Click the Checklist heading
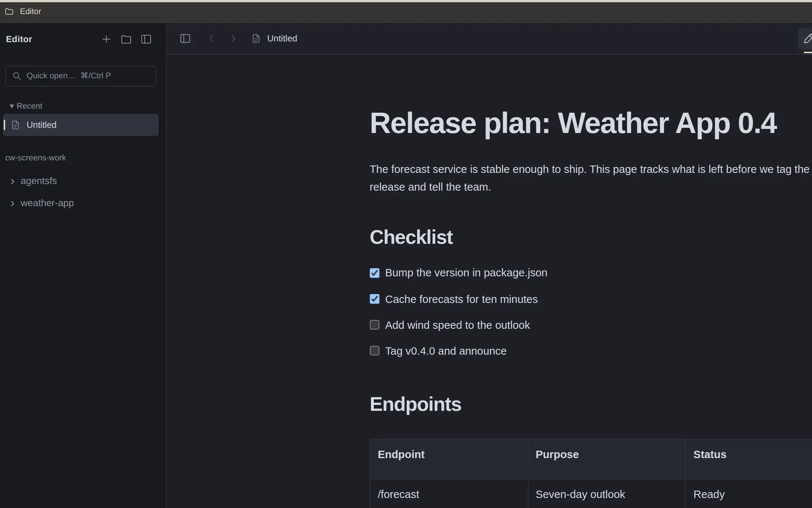812x508 pixels. (x=411, y=237)
